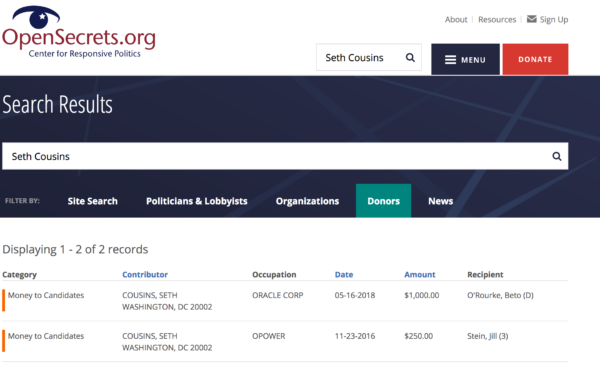Click the Recipient column header
This screenshot has height=368, width=600.
pyautogui.click(x=485, y=275)
